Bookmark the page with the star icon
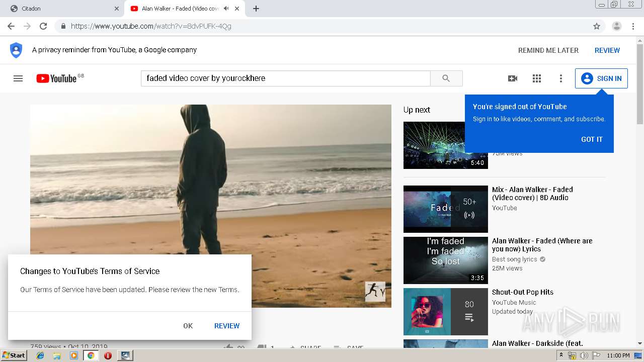 point(597,26)
